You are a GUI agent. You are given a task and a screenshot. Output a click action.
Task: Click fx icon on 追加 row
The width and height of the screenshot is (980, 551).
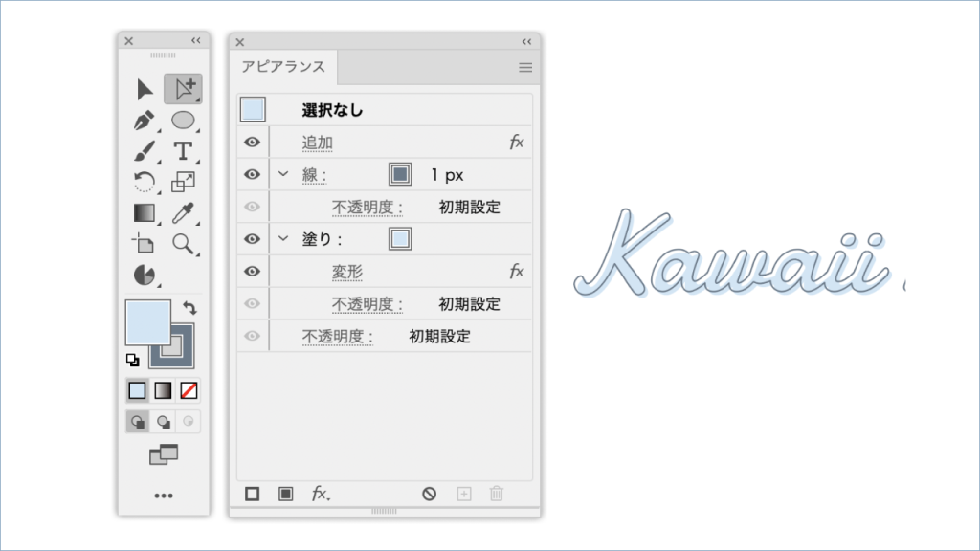click(516, 143)
